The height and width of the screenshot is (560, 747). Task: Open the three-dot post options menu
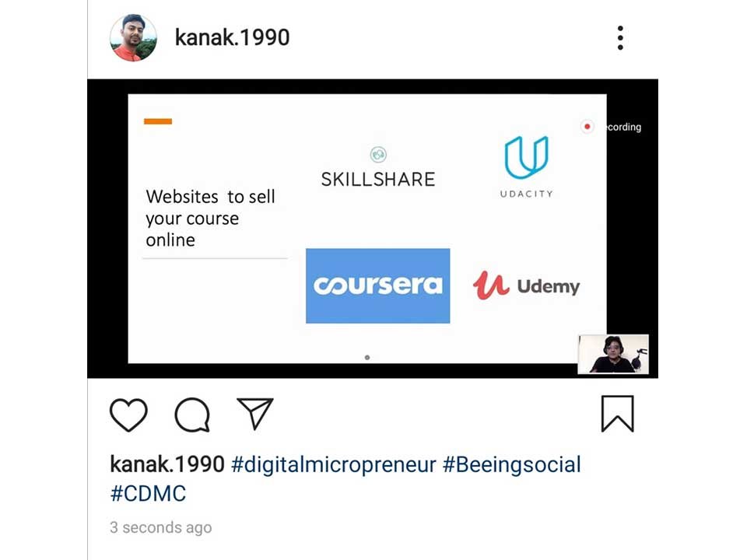(x=620, y=37)
